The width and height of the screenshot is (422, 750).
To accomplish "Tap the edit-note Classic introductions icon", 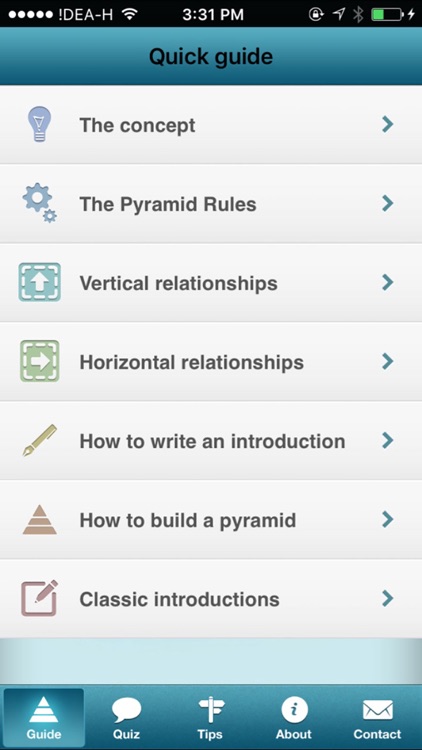I will [40, 598].
